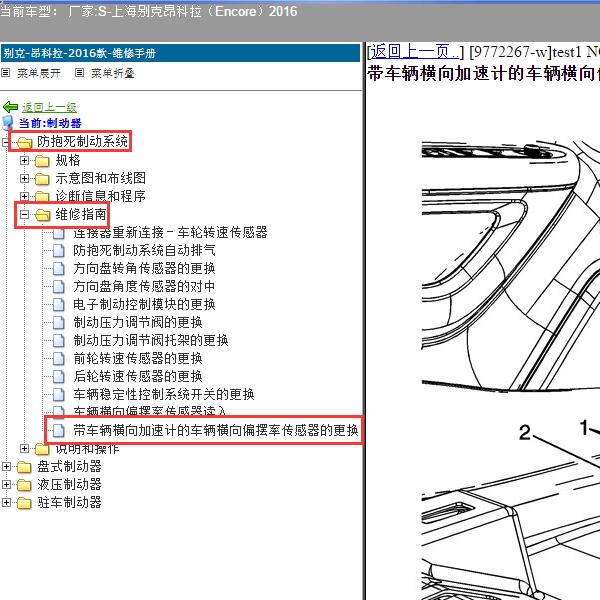The width and height of the screenshot is (600, 600).
Task: Click page icon of 电子制动控制模块的更换
Action: tap(59, 305)
